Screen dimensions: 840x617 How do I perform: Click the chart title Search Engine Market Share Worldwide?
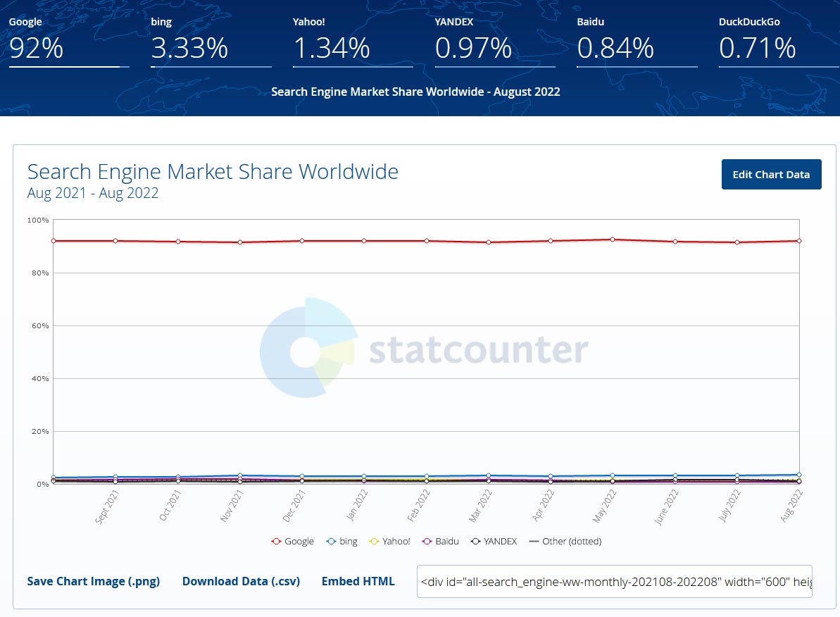click(213, 172)
